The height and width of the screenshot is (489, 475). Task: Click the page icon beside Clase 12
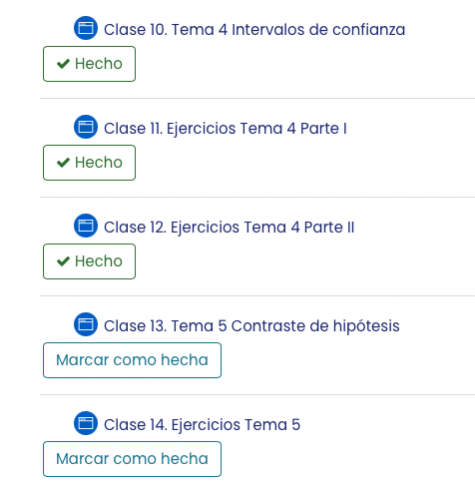[x=86, y=225]
